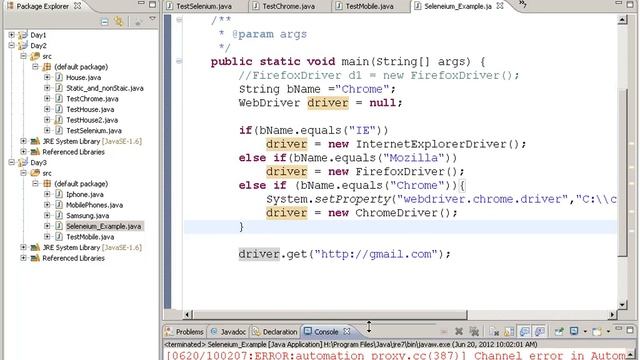Collapse the Day3 project node
Image resolution: width=640 pixels, height=360 pixels.
[11, 162]
